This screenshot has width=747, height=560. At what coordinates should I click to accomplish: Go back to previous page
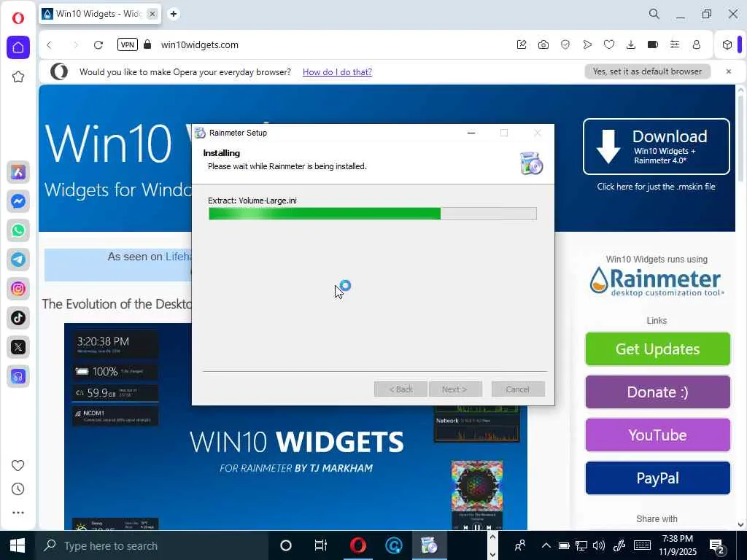point(49,44)
